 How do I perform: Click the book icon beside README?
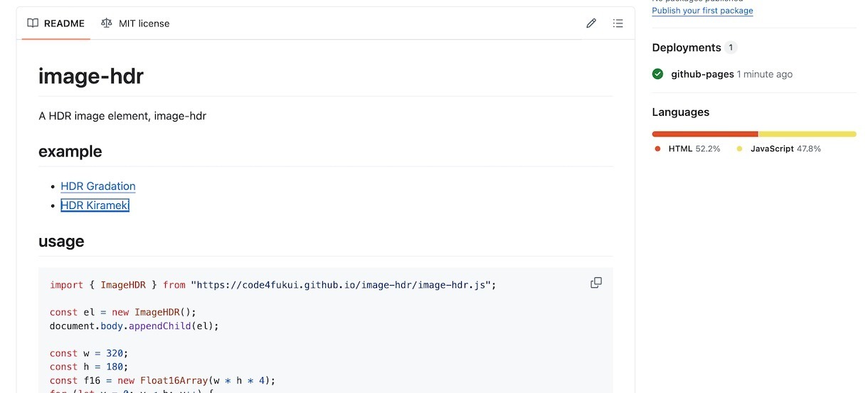pyautogui.click(x=33, y=23)
